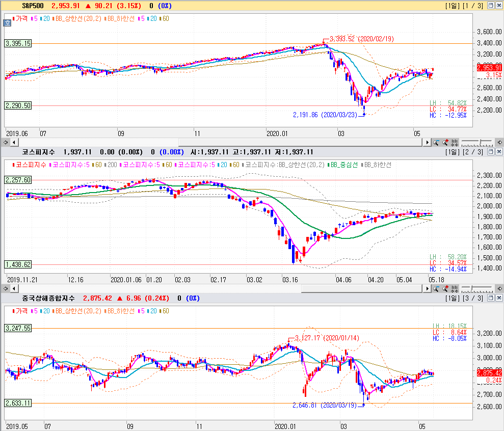Close the 중국상해종합지수 chart panel
Image resolution: width=504 pixels, height=431 pixels.
(499, 298)
